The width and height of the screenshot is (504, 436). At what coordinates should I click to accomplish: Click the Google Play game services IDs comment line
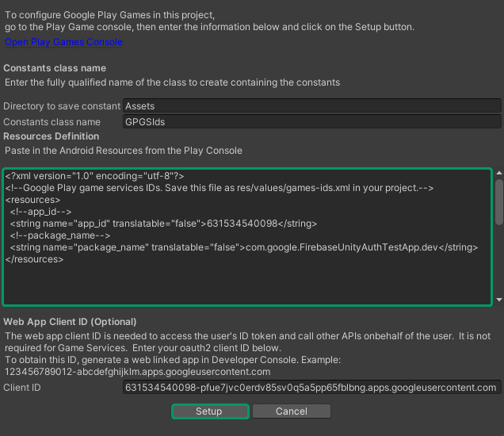point(220,188)
